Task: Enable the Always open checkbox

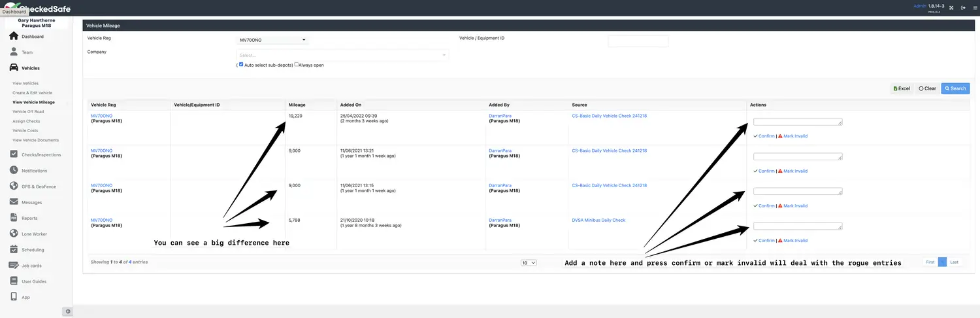Action: (297, 65)
